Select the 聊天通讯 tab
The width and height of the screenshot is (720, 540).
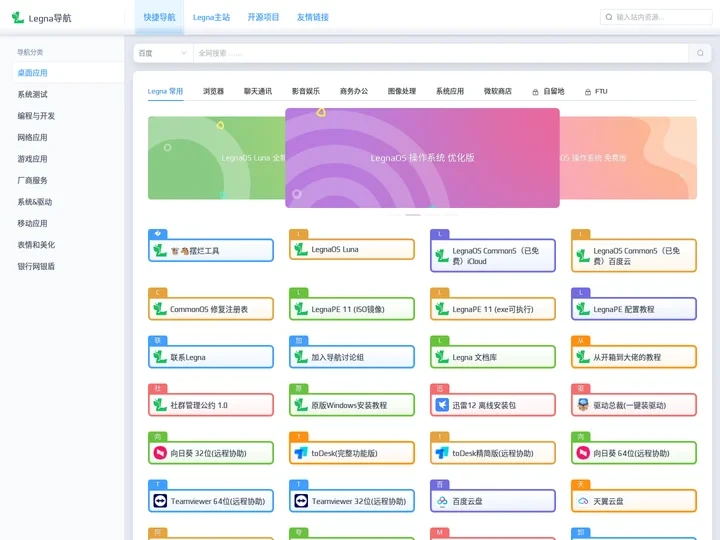pos(258,91)
